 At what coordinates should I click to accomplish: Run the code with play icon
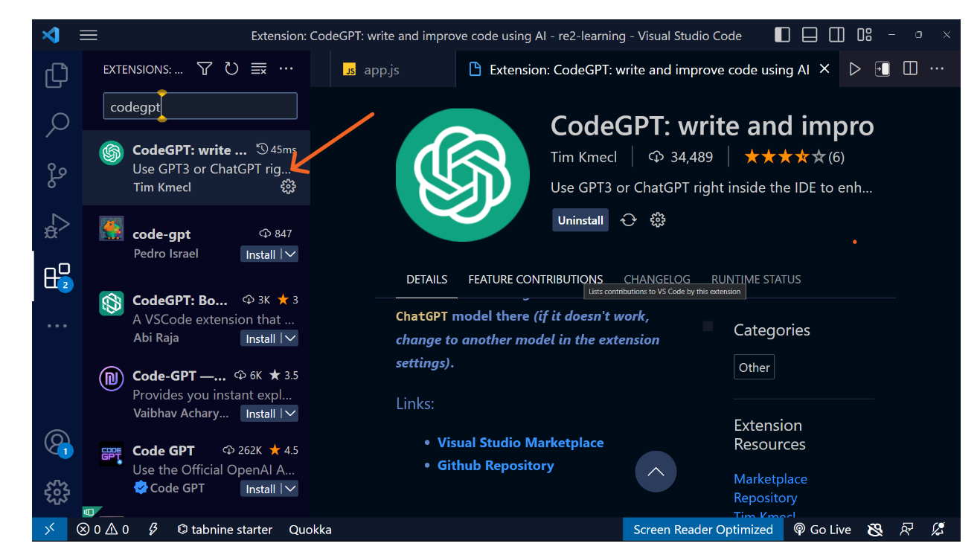tap(855, 68)
